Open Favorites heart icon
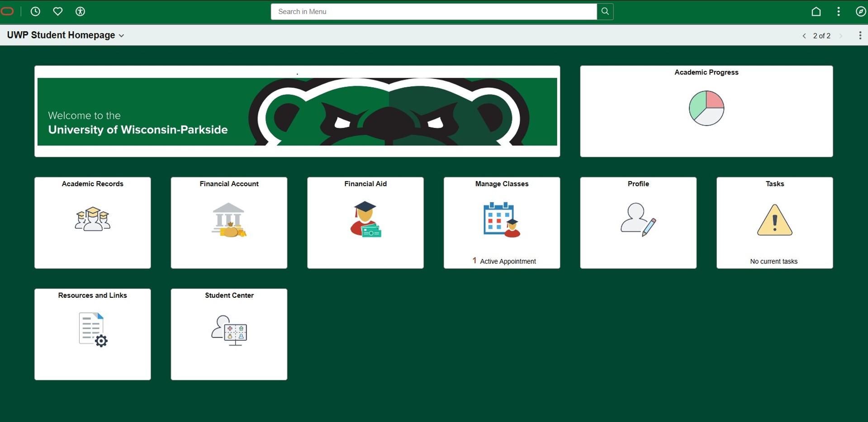Viewport: 868px width, 422px height. click(58, 12)
